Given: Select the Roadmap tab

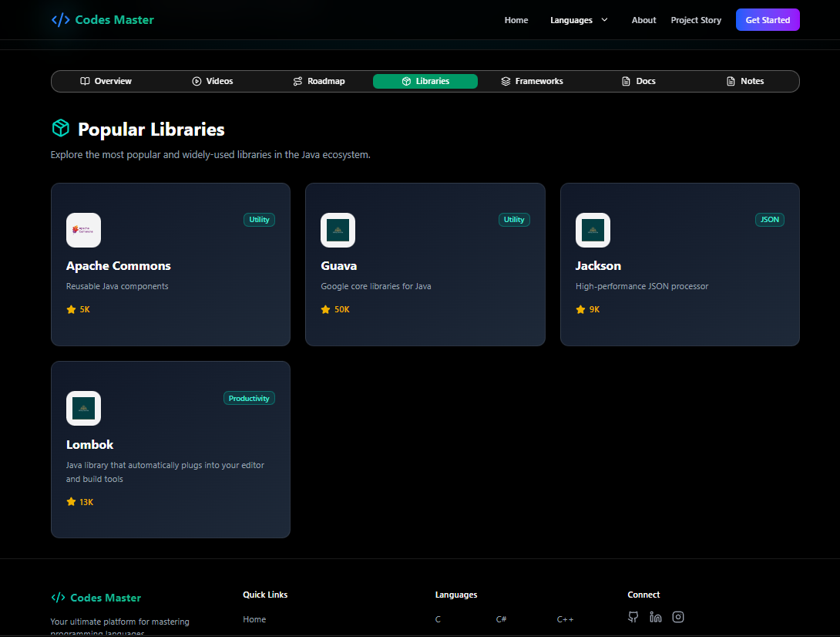Looking at the screenshot, I should tap(319, 81).
